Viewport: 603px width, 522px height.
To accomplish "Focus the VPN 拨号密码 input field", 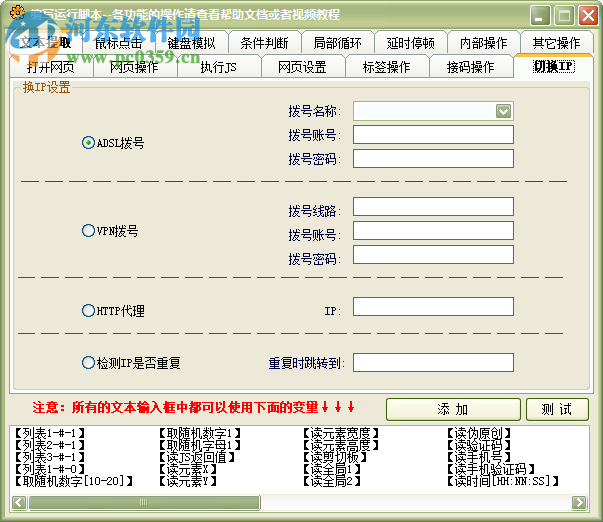I will click(x=433, y=255).
